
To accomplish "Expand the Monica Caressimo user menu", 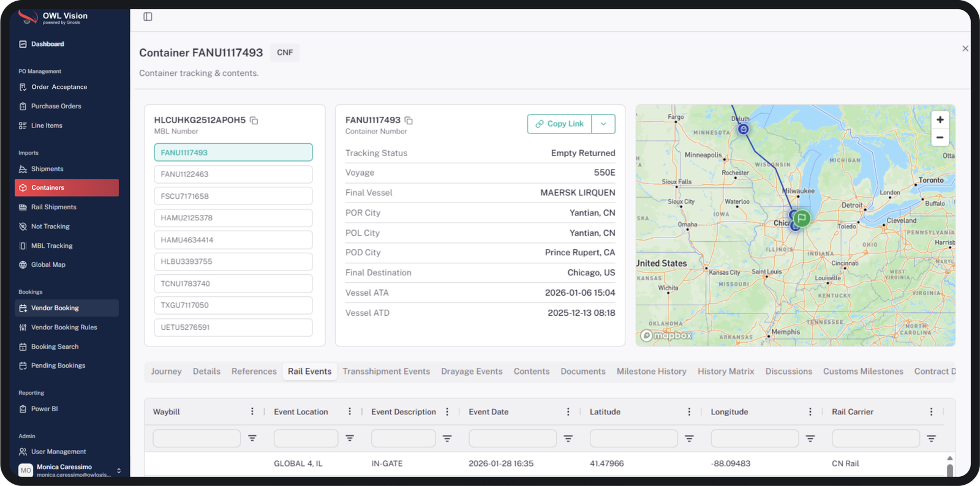I will (x=119, y=471).
